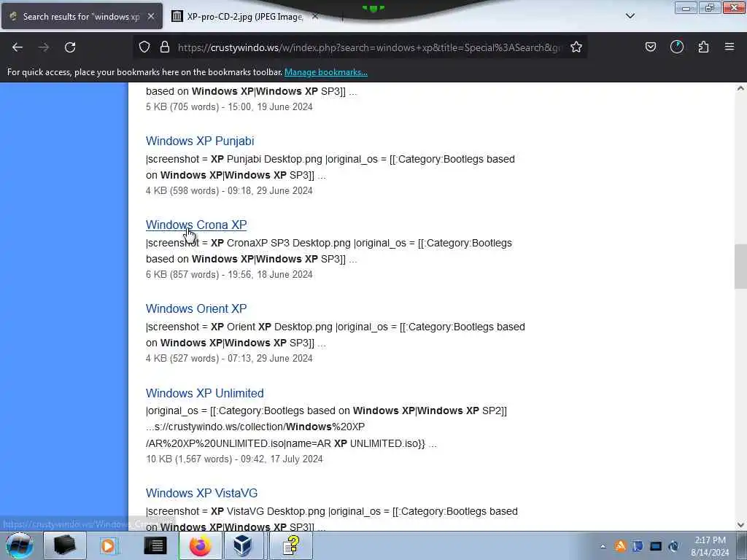Open the clock showing 2:17 PM
Image resolution: width=747 pixels, height=560 pixels.
click(710, 546)
